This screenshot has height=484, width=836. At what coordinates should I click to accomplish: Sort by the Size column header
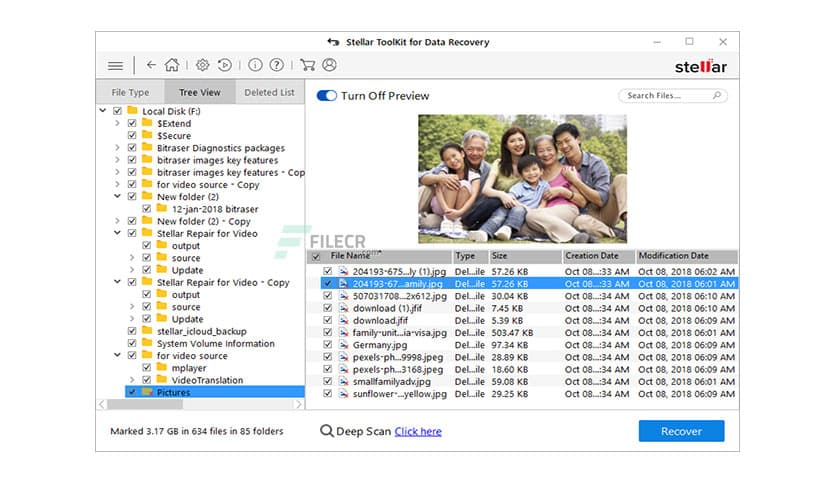point(525,256)
